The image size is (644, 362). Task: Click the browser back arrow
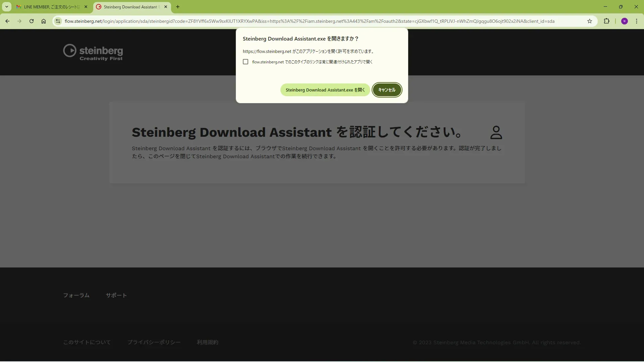7,21
